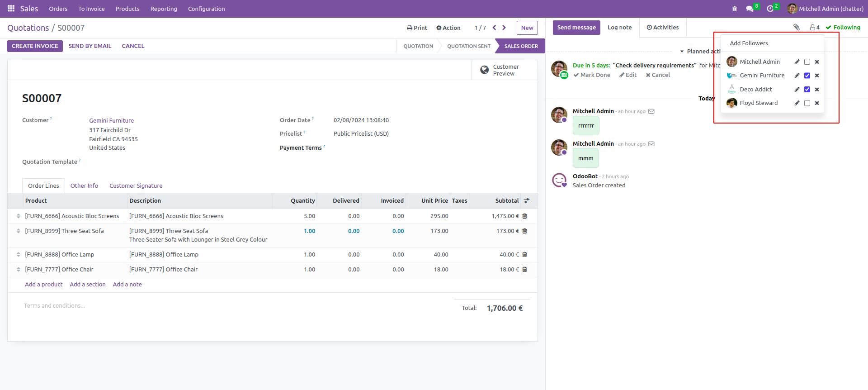This screenshot has height=390, width=868.
Task: Go to next record arrow
Action: pos(504,28)
